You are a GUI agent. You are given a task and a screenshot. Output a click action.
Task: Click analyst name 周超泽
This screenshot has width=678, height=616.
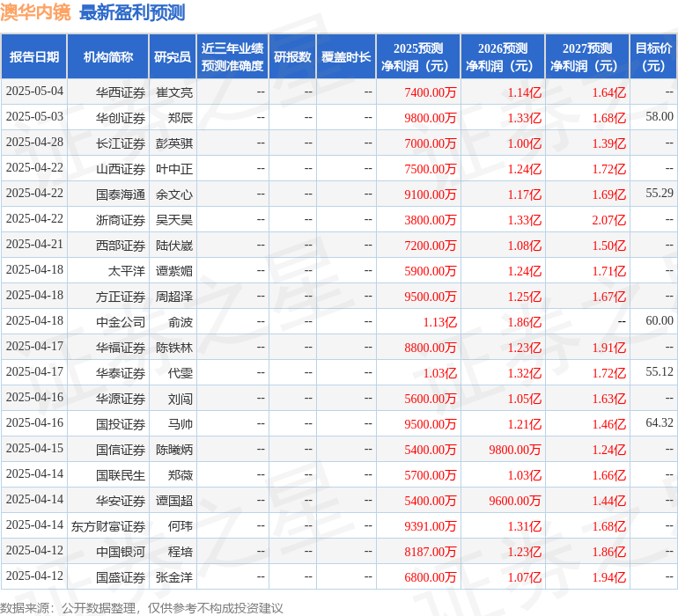[x=173, y=296]
